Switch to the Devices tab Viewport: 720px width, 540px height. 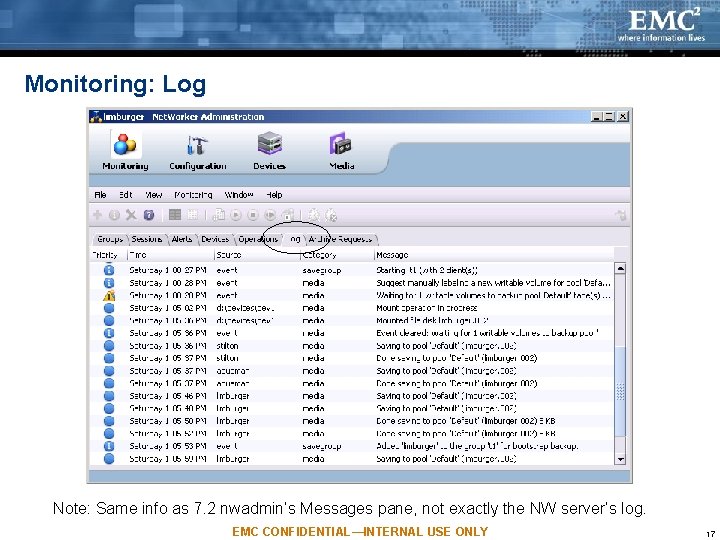(x=215, y=239)
